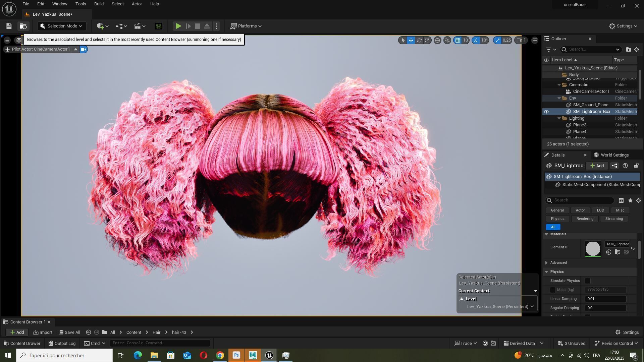Viewport: 644px width, 362px height.
Task: Click the browse-to-level Content Browser icon
Action: pos(23,26)
